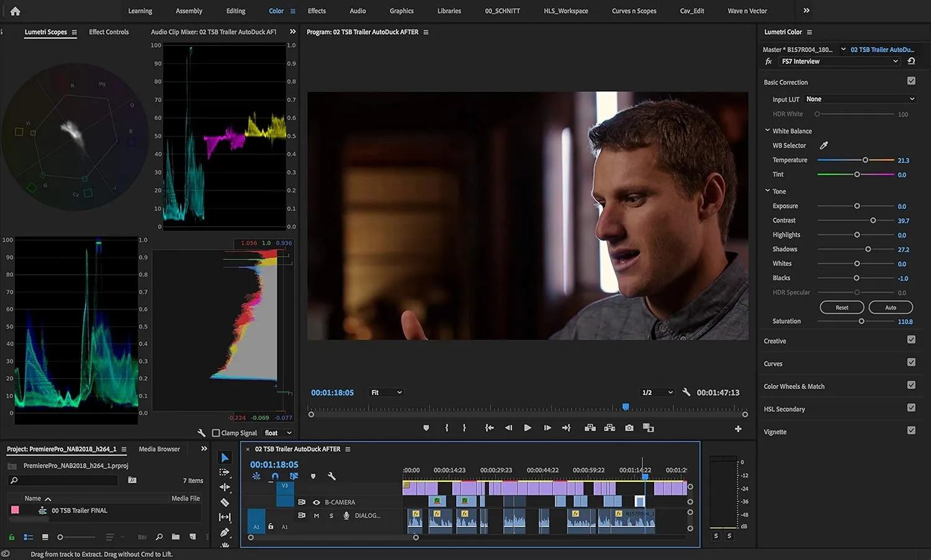Select the Pen tool in timeline toolbar
931x560 pixels.
(x=225, y=531)
